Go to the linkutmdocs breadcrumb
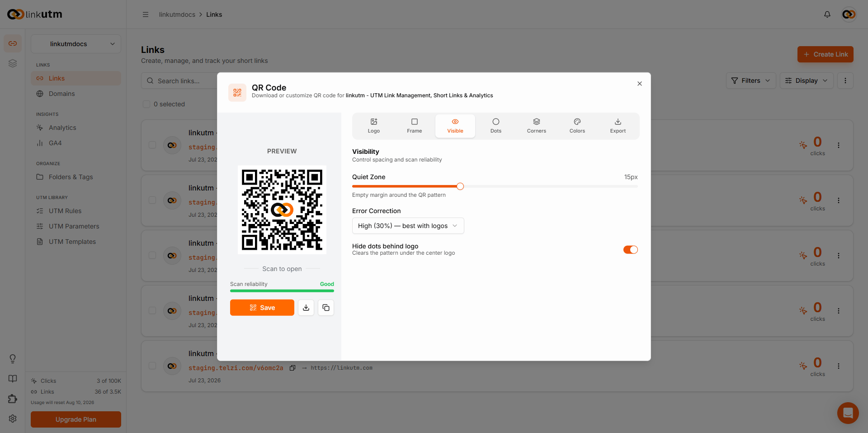 pyautogui.click(x=177, y=14)
